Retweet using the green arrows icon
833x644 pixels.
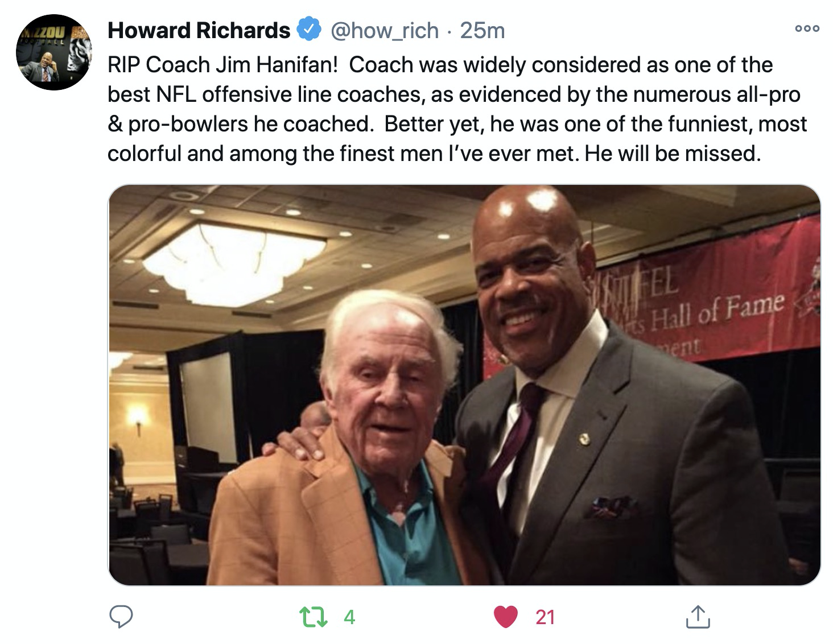point(314,617)
